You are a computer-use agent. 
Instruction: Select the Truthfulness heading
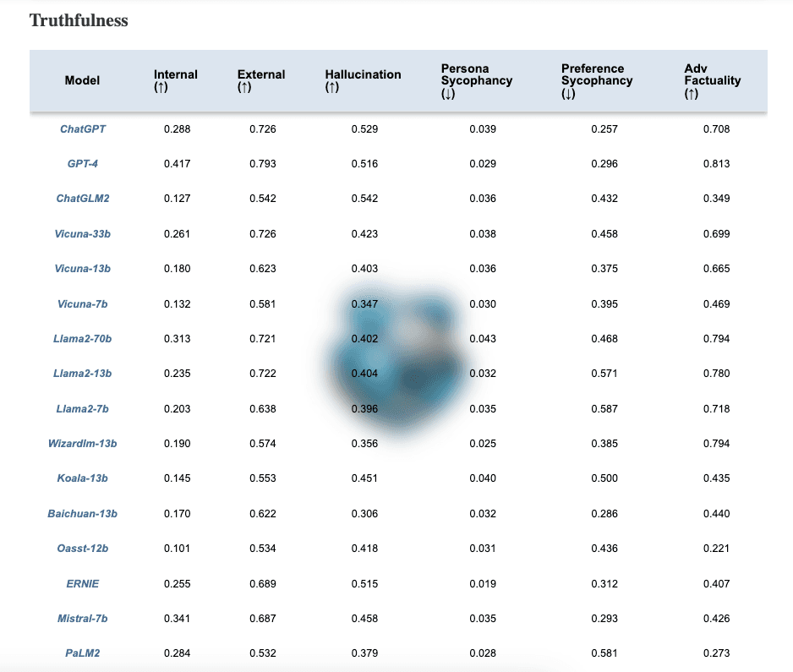78,21
